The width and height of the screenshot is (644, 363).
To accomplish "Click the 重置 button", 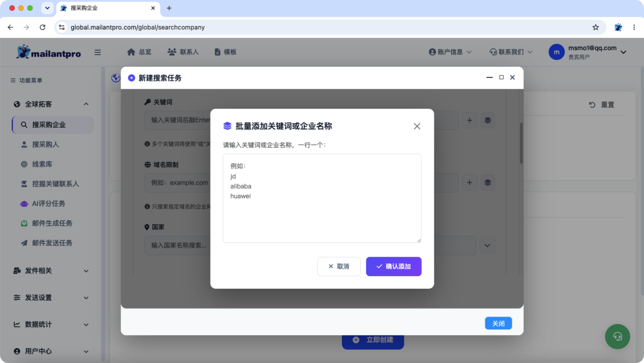I will coord(602,105).
